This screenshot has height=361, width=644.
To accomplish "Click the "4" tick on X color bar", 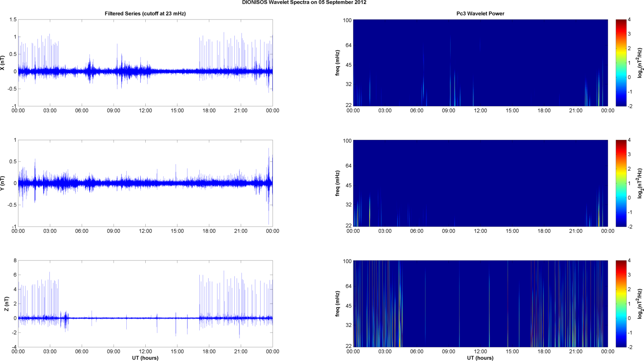I will pyautogui.click(x=629, y=20).
